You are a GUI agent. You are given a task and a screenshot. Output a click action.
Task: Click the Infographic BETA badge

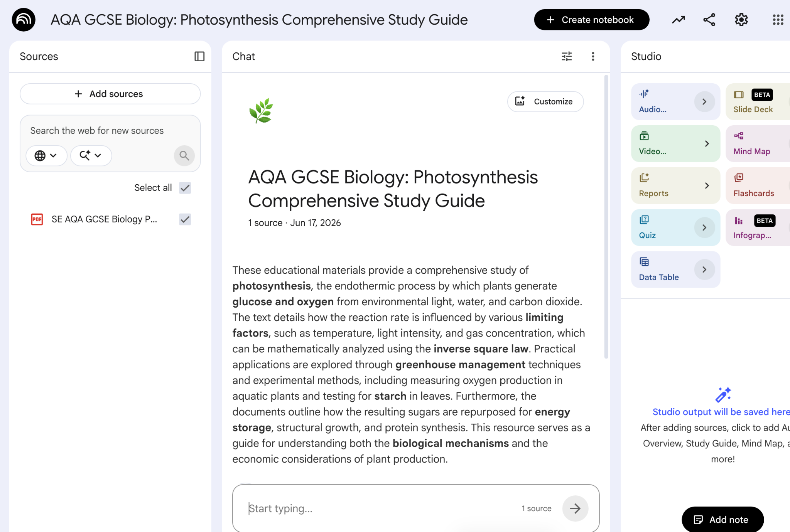tap(765, 221)
